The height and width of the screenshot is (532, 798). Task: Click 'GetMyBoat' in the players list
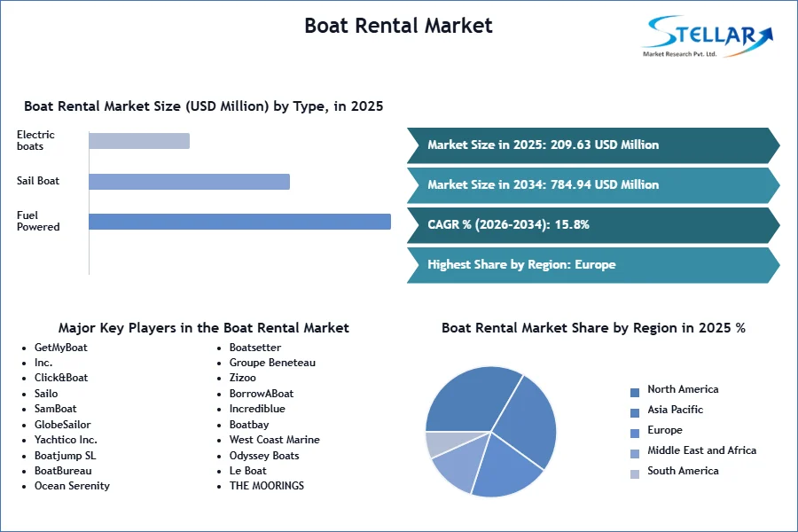pos(60,348)
